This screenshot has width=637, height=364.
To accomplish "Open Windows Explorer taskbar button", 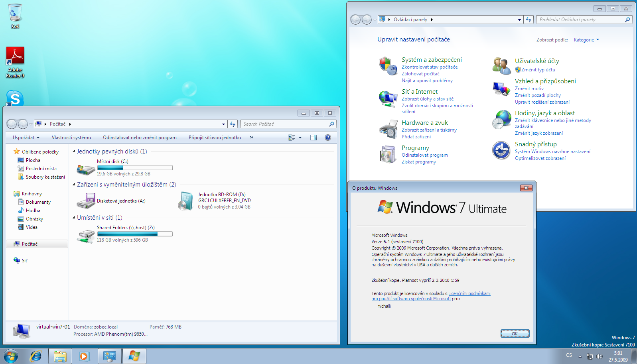I will point(60,356).
